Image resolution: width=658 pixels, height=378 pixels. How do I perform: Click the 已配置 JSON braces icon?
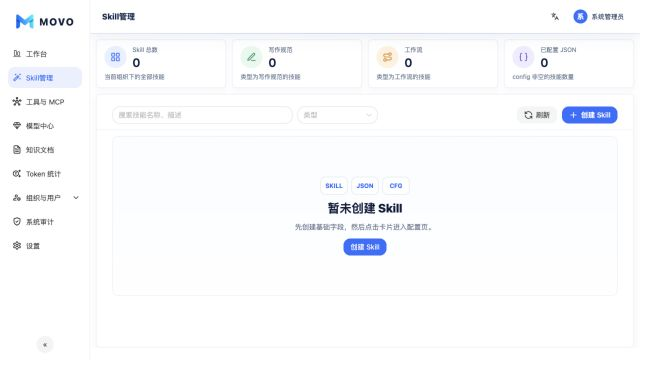pos(523,57)
